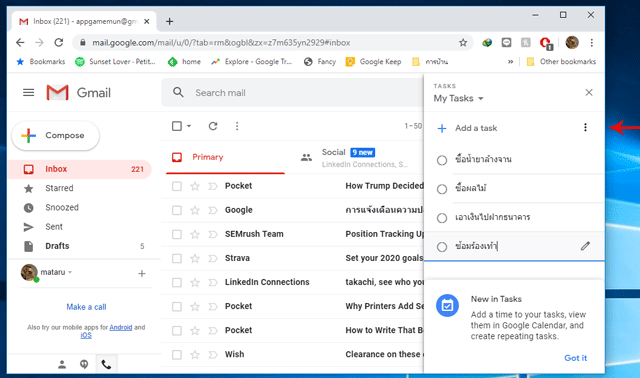Screen dimensions: 640x378
Task: Open the Tasks panel three-dot options menu
Action: tap(585, 127)
